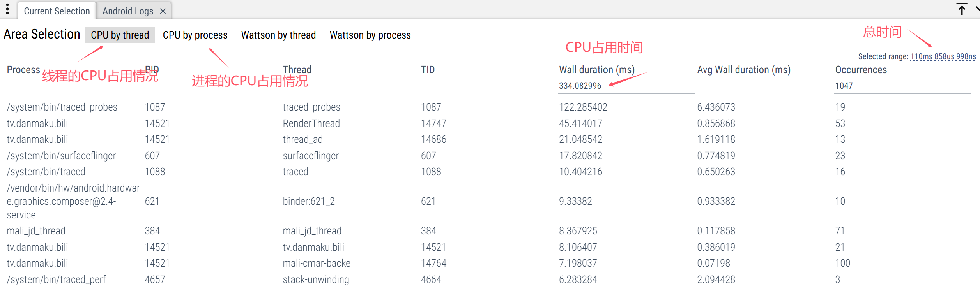The image size is (980, 290).
Task: Click the selected range duration link
Action: pos(943,56)
